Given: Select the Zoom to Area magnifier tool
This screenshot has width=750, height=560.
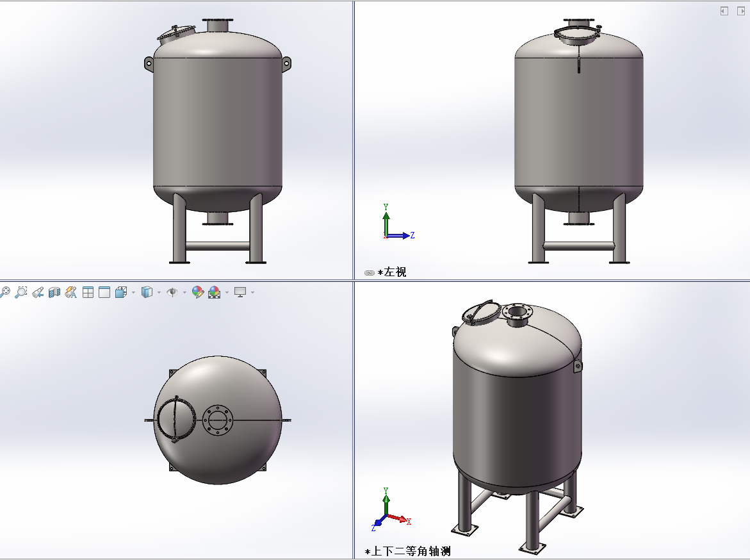Looking at the screenshot, I should point(21,292).
